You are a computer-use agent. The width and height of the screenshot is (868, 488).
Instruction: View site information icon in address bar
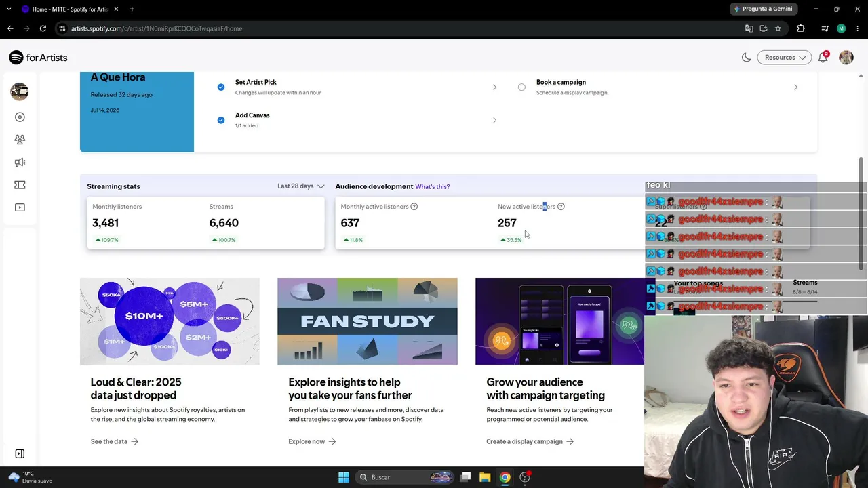(62, 28)
